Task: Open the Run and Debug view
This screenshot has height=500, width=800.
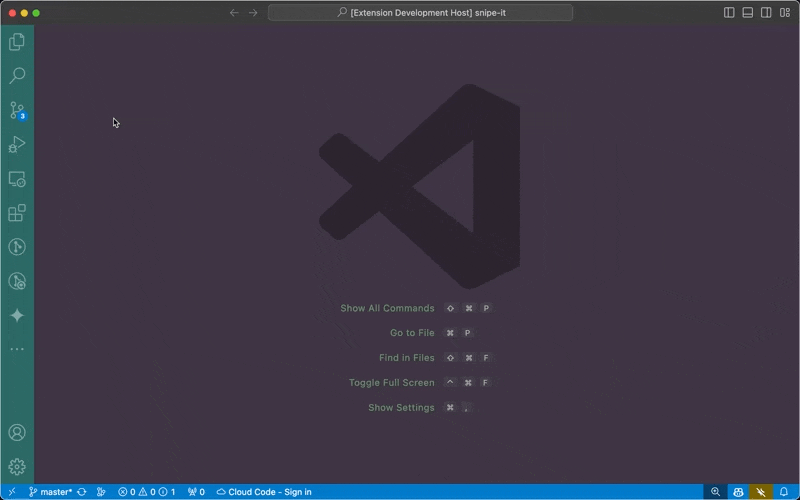Action: pos(17,144)
